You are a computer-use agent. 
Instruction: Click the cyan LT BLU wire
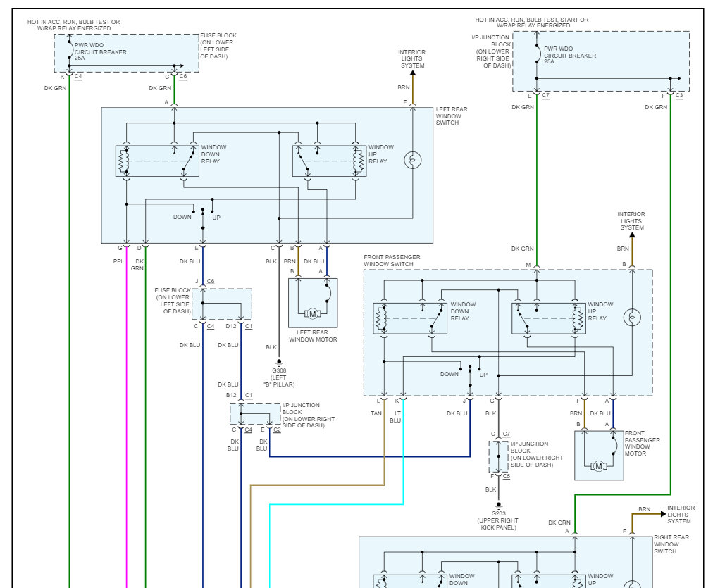tap(337, 504)
